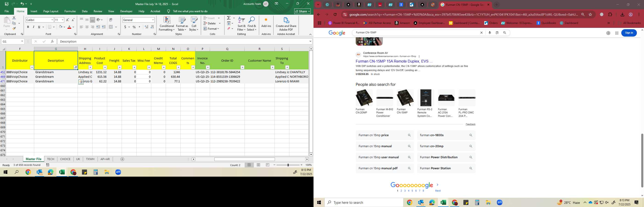Open Furman CN-15MP 15A Remote Duplex link
Viewport: 644px width, 207px height.
point(394,61)
